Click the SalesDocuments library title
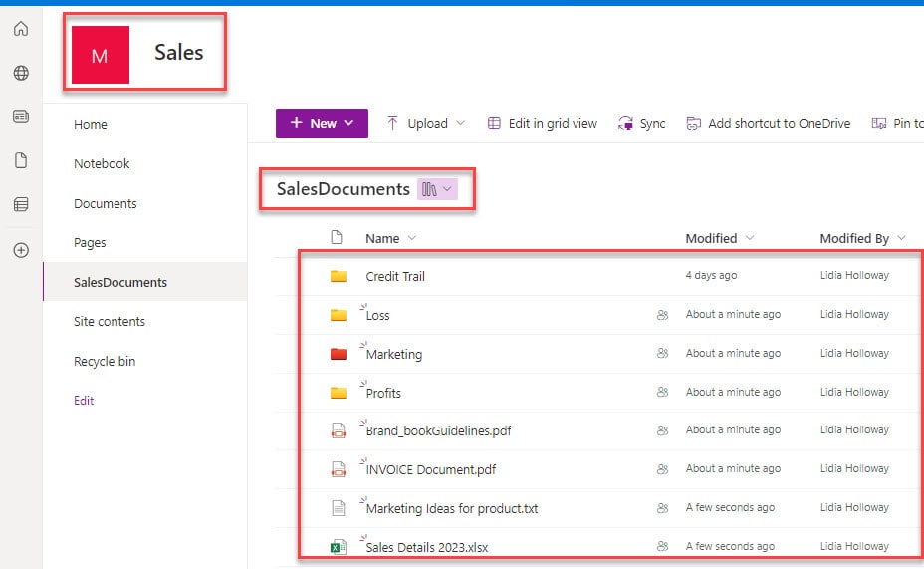This screenshot has width=924, height=569. pos(343,189)
